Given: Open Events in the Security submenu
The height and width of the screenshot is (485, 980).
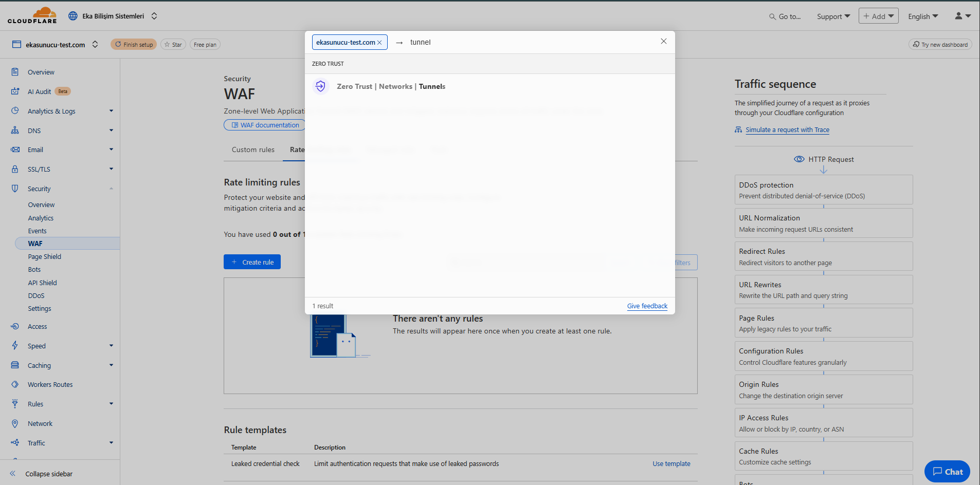Looking at the screenshot, I should click(37, 231).
